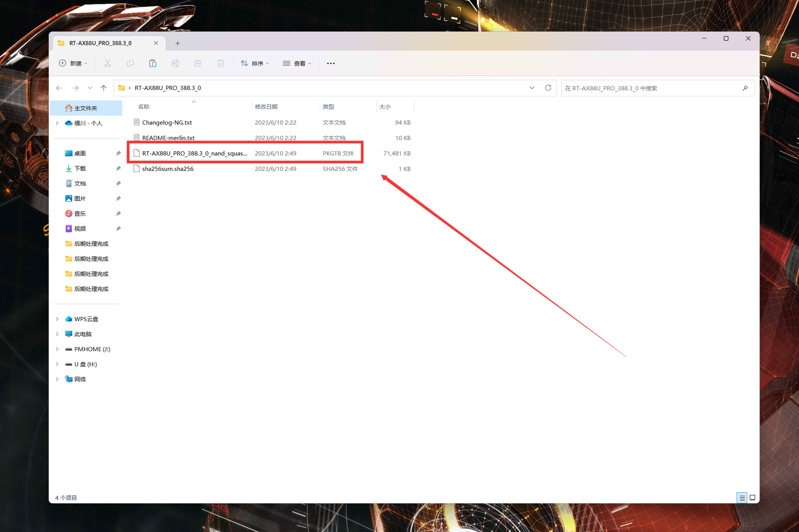The height and width of the screenshot is (532, 799).
Task: Open the address bar history dropdown
Action: pyautogui.click(x=532, y=88)
